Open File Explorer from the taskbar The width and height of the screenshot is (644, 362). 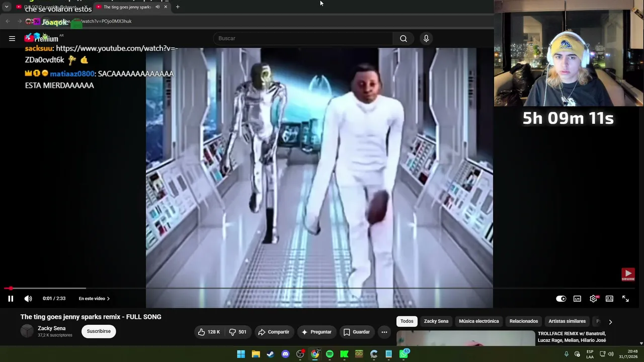click(256, 354)
